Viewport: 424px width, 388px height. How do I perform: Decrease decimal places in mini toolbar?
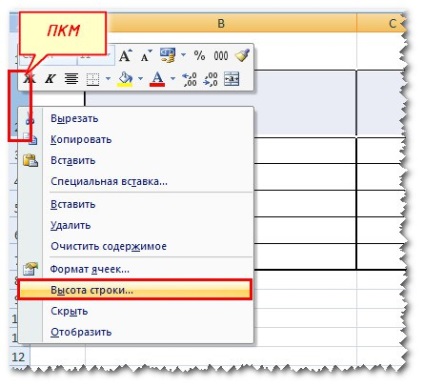[211, 79]
